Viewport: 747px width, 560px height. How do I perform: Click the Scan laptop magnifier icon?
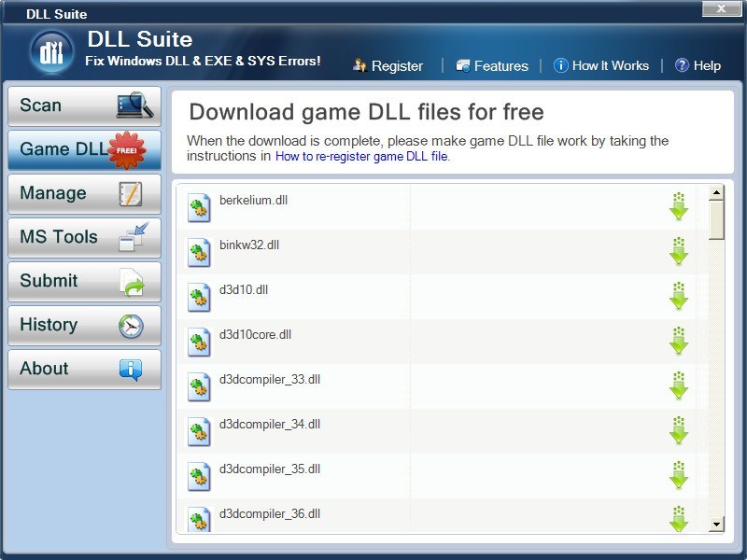tap(134, 105)
